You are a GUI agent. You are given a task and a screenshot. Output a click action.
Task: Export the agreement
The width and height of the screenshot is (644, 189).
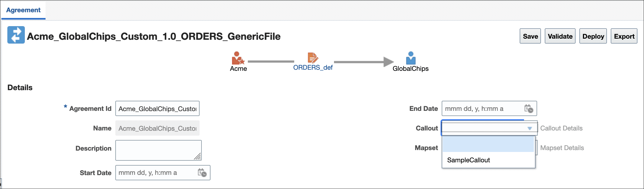624,36
